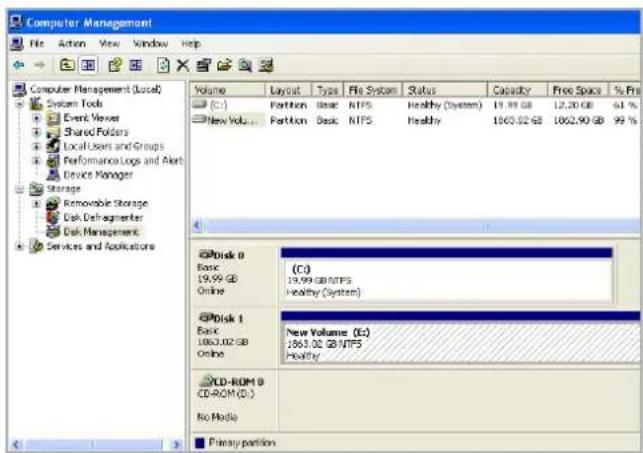
Task: Click the Delete X toolbar icon
Action: (183, 65)
